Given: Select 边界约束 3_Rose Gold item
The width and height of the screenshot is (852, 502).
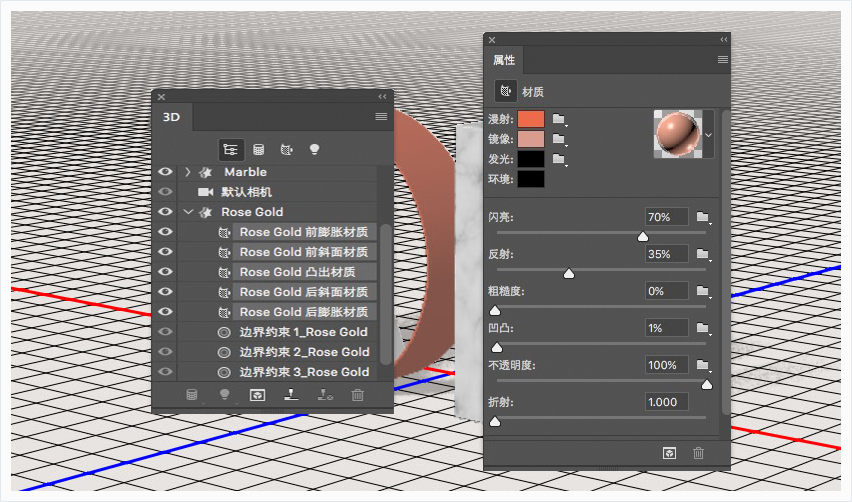Looking at the screenshot, I should pos(304,372).
